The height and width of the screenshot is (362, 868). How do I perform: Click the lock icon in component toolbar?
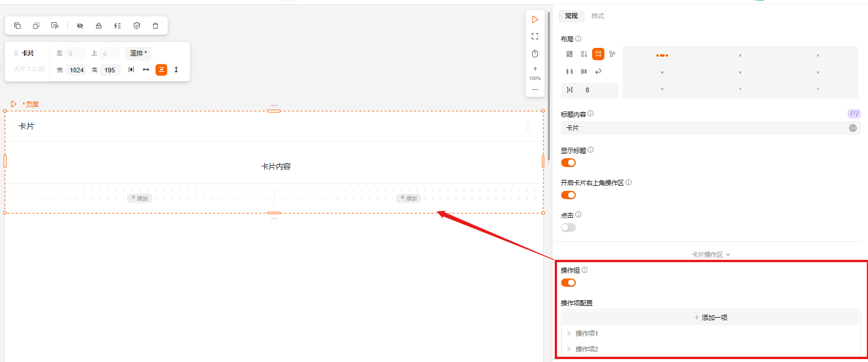[x=99, y=26]
